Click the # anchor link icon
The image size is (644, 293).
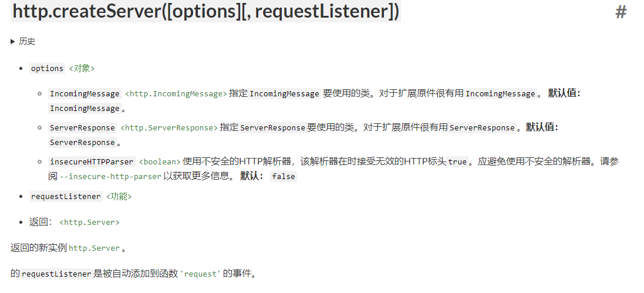coord(621,12)
